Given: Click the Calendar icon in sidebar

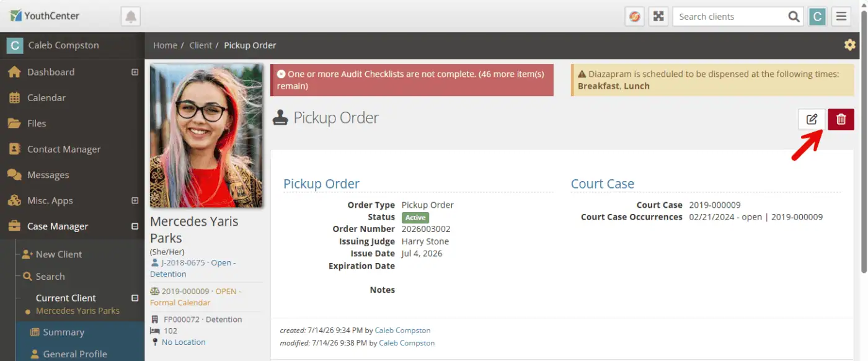Looking at the screenshot, I should pyautogui.click(x=14, y=97).
